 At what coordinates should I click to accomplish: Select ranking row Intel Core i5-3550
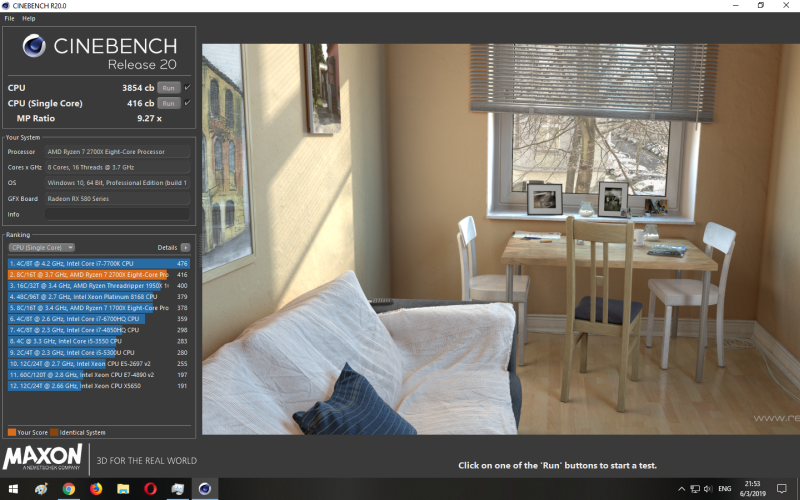pyautogui.click(x=99, y=341)
